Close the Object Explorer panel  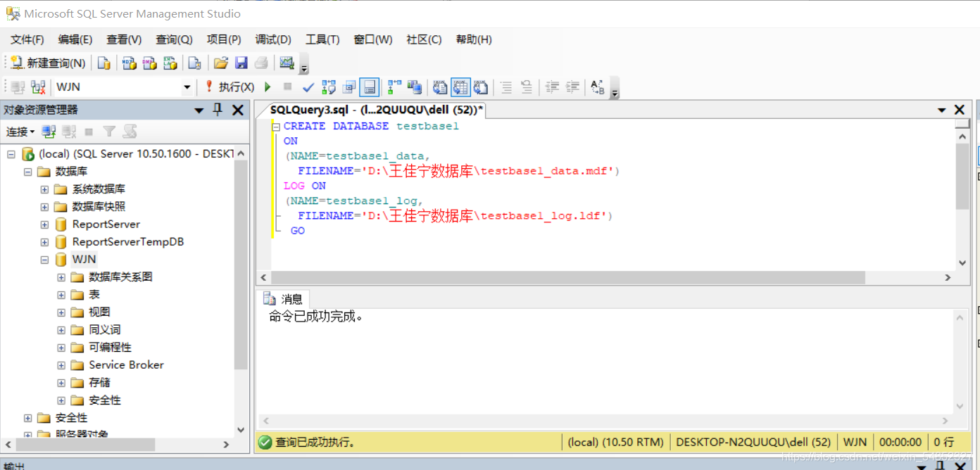pyautogui.click(x=238, y=110)
